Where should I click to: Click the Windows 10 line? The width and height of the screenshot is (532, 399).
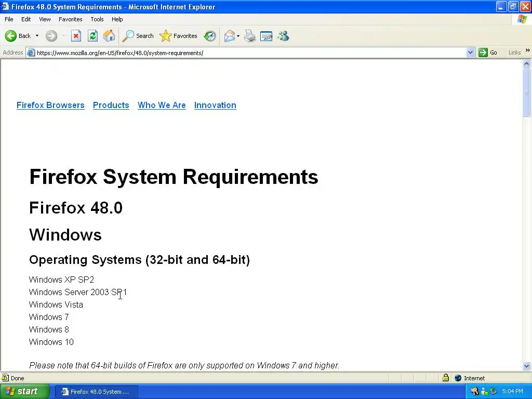[51, 342]
